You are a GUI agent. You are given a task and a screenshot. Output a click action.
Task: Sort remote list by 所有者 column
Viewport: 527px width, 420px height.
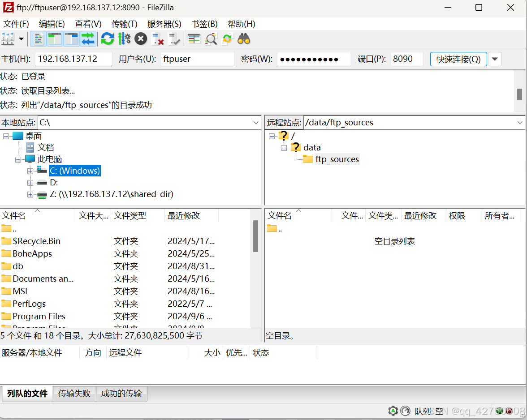point(501,215)
